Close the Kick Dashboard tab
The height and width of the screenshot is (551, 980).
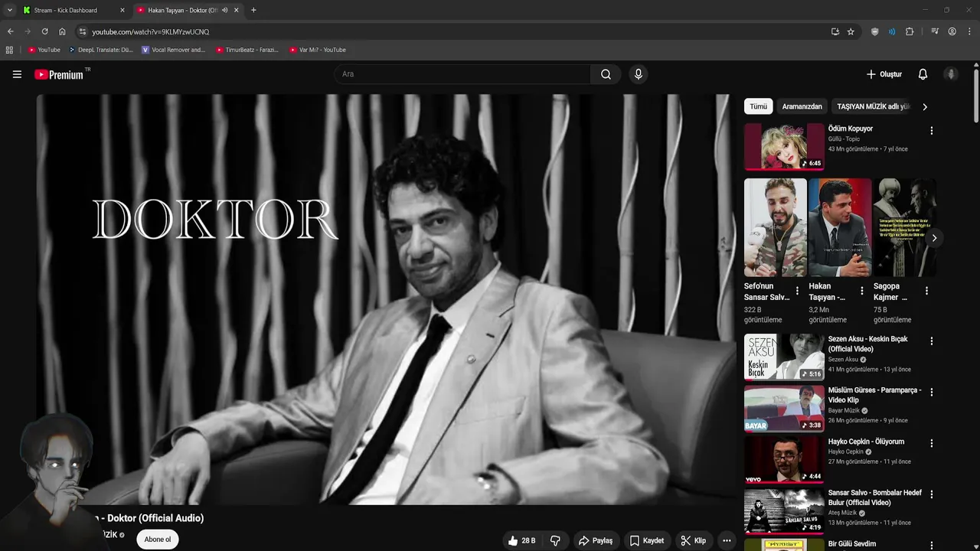tap(122, 10)
